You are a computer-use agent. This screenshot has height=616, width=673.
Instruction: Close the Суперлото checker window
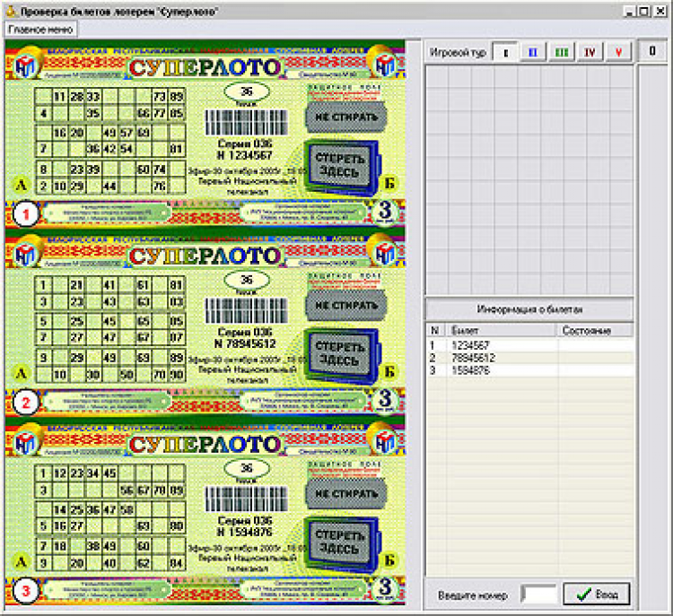660,11
